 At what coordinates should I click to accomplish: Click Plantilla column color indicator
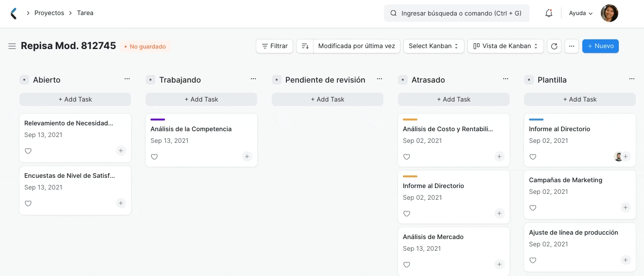tap(529, 80)
